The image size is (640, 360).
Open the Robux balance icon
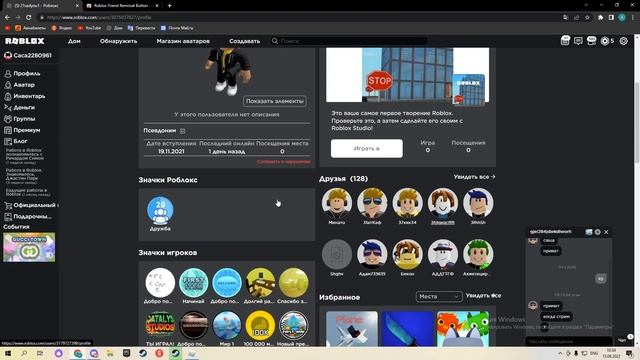(x=605, y=41)
